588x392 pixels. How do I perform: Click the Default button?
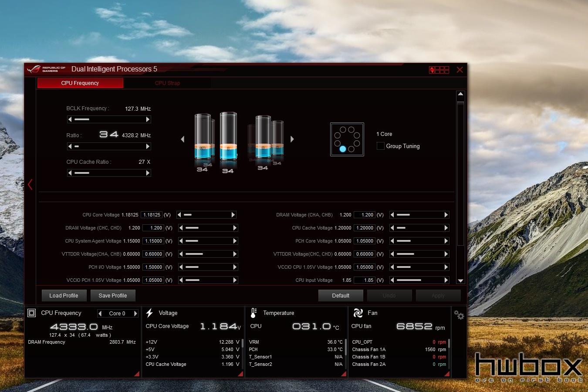coord(341,295)
